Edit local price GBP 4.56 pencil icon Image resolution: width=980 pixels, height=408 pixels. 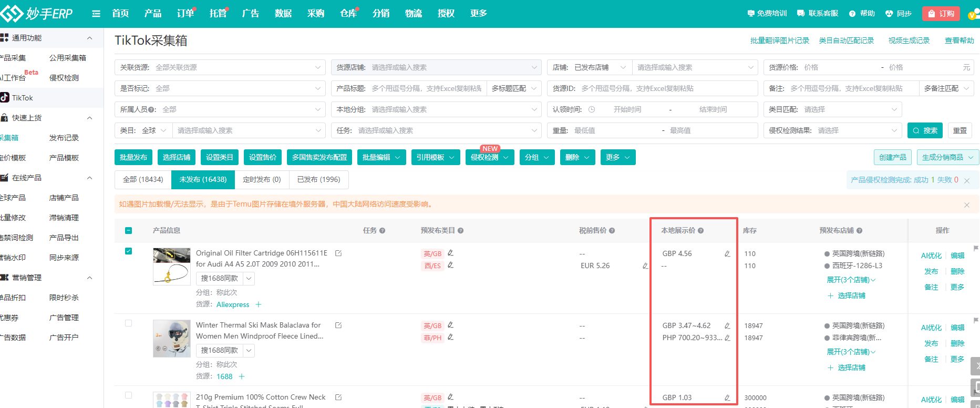point(727,254)
